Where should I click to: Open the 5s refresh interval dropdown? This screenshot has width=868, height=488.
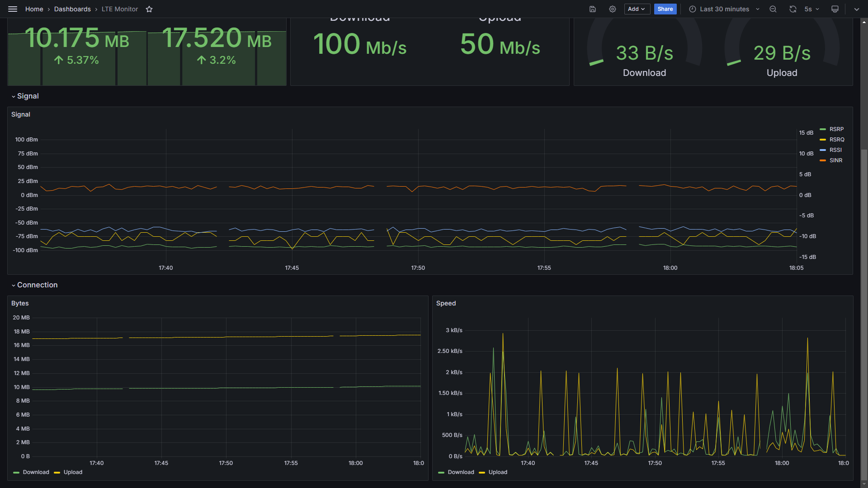812,9
